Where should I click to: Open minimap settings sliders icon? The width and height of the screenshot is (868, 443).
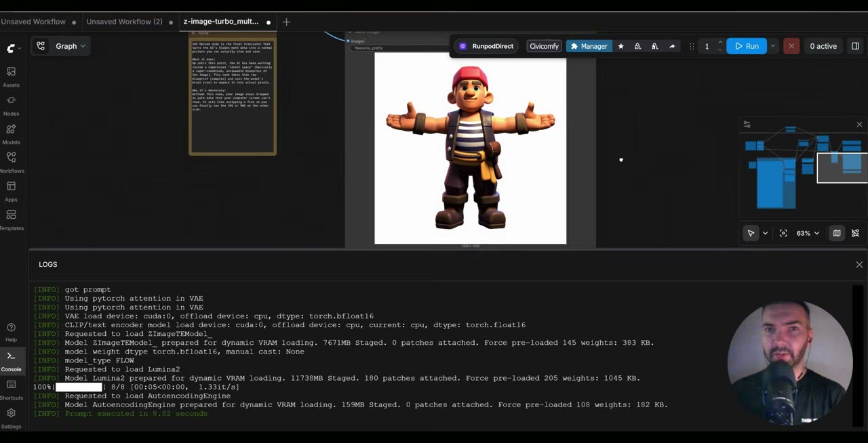click(747, 125)
